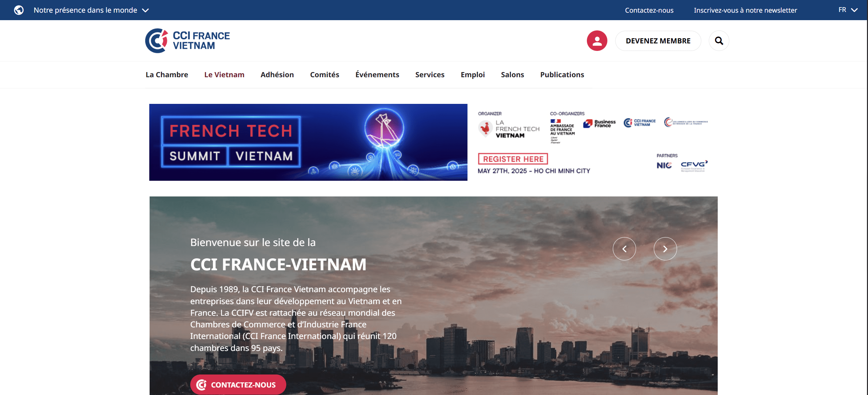Click the red CONTACTEZ-NOUS button
Screen dimensions: 868x395
(x=238, y=384)
